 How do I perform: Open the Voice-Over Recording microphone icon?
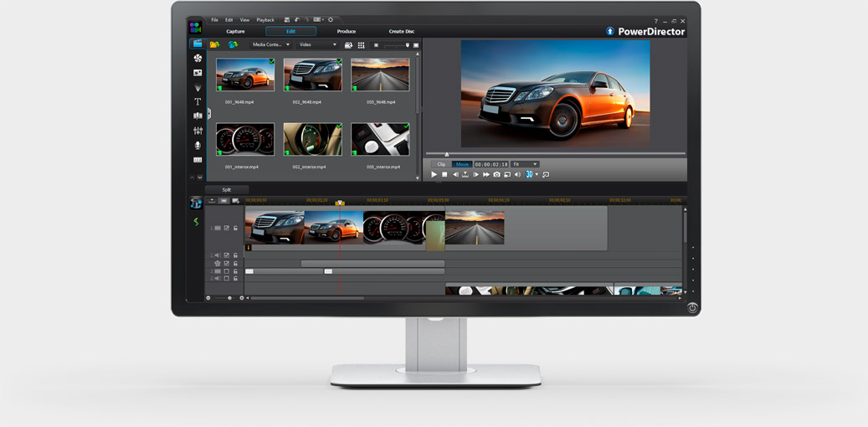198,146
